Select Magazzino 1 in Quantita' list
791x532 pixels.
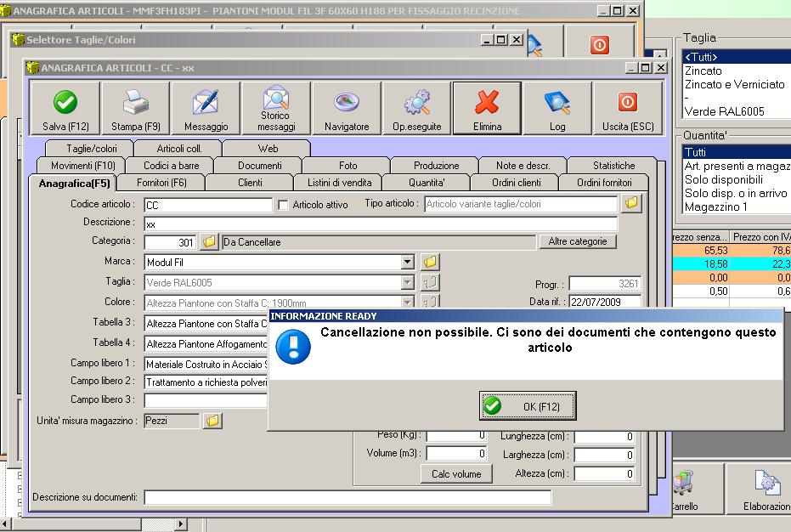click(737, 207)
